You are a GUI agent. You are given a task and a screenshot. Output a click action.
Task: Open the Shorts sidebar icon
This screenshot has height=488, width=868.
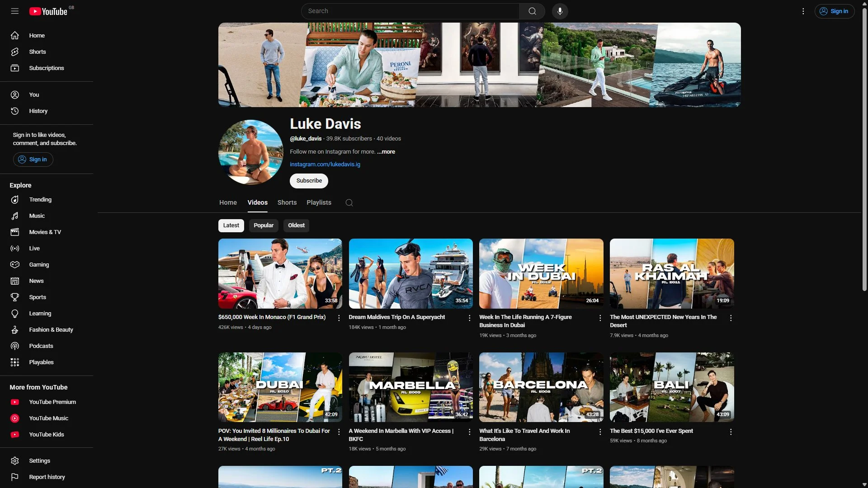click(15, 52)
